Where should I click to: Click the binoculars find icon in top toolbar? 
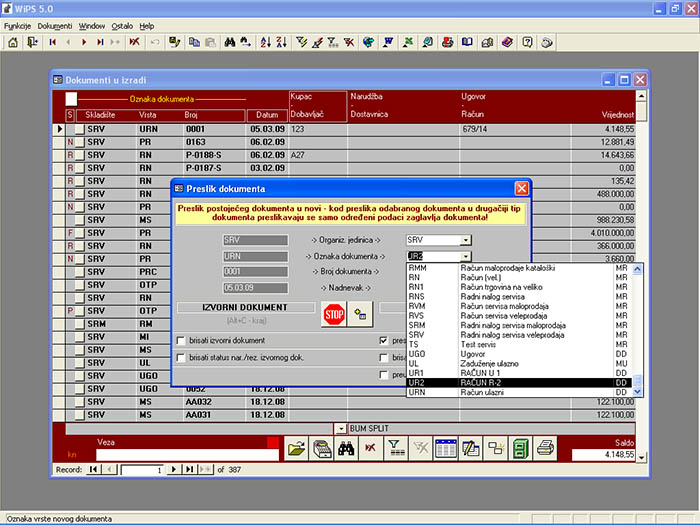click(x=230, y=42)
